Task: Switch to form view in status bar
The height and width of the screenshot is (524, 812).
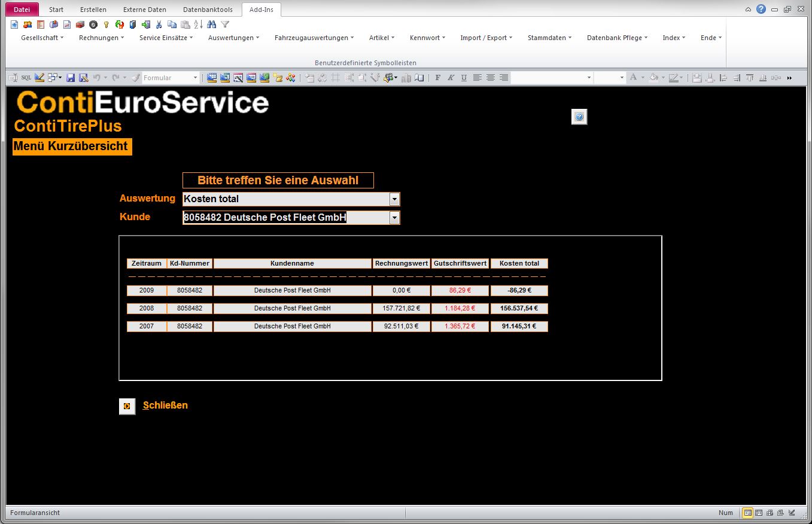Action: (x=748, y=513)
